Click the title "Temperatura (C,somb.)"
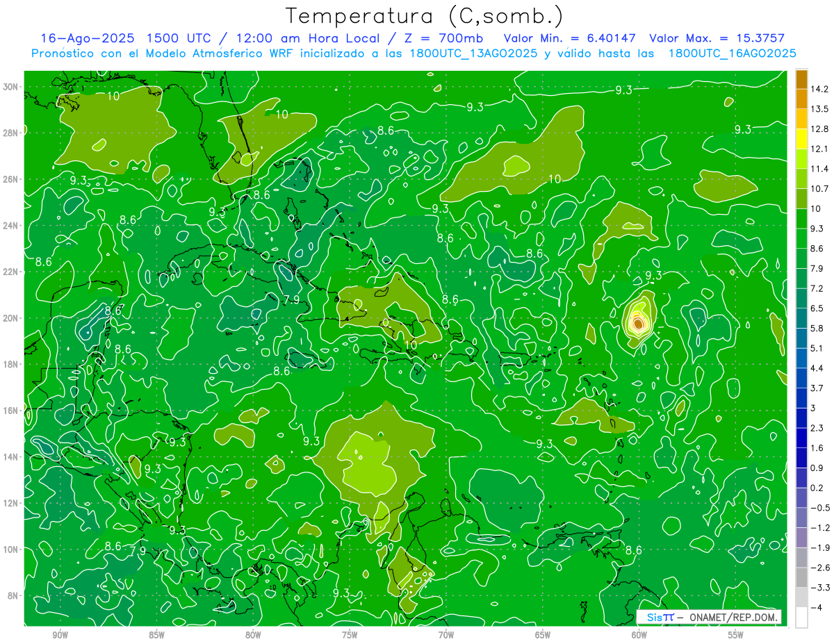The image size is (834, 644). coord(424,16)
